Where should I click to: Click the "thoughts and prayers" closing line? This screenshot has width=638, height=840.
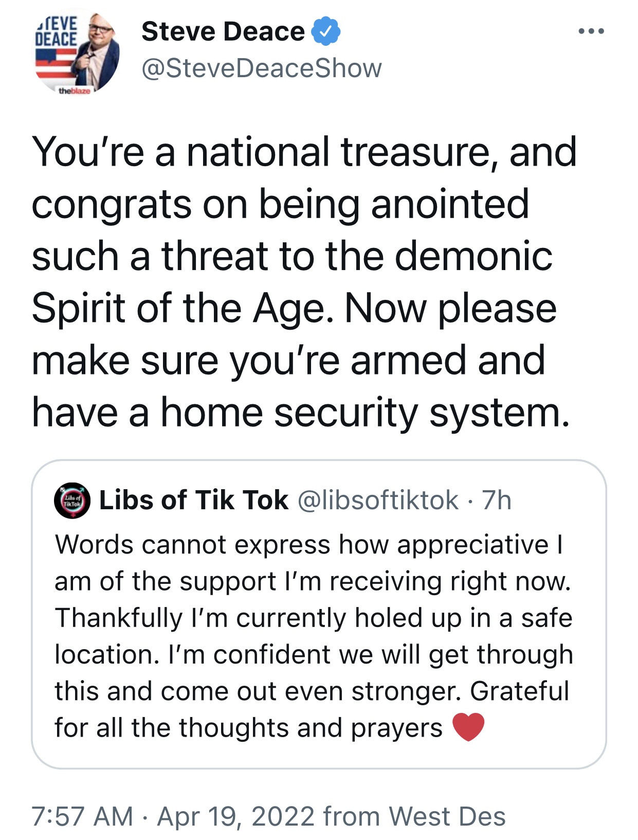point(249,728)
